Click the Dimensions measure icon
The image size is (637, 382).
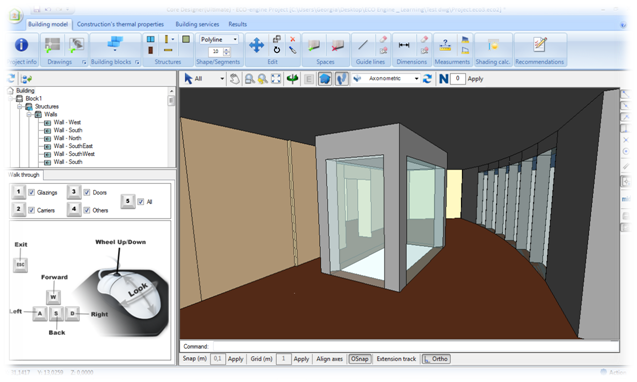[404, 45]
